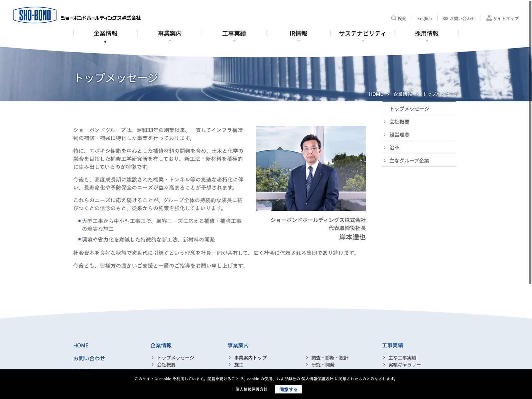Click the president's portrait photo
Image resolution: width=532 pixels, height=399 pixels.
tap(311, 168)
